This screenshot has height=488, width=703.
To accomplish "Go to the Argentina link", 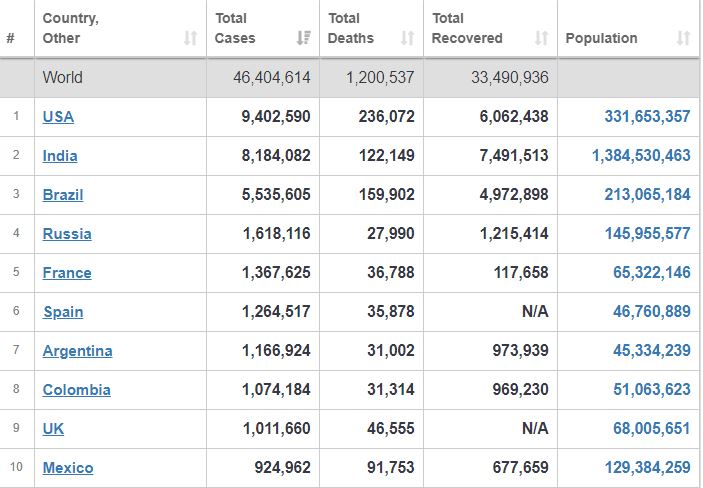I will coord(77,351).
